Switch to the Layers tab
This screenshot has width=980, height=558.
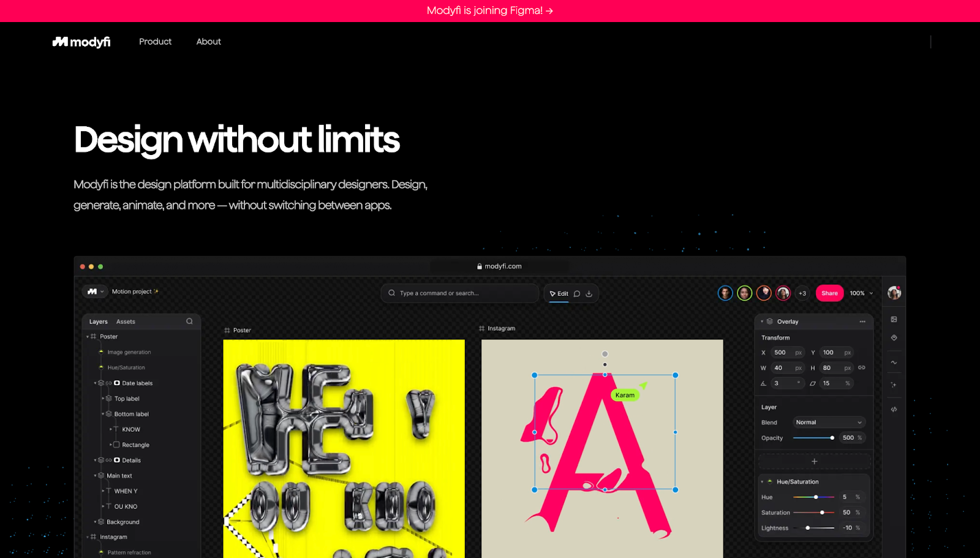(98, 322)
